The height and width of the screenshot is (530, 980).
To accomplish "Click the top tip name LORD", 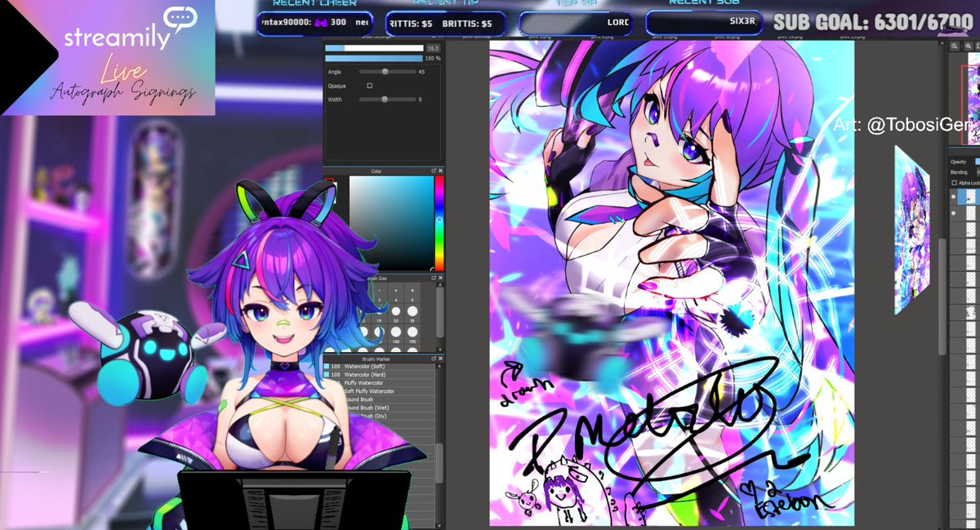I will (x=619, y=23).
